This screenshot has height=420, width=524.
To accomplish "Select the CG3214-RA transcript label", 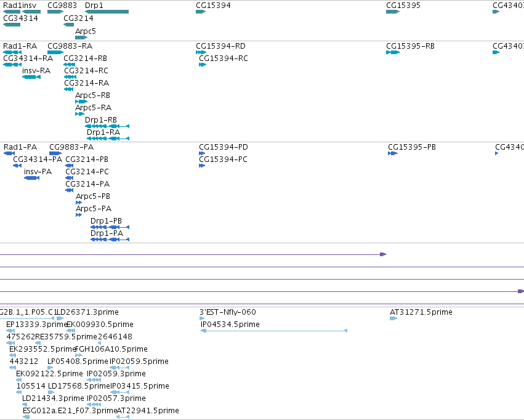I will click(87, 83).
